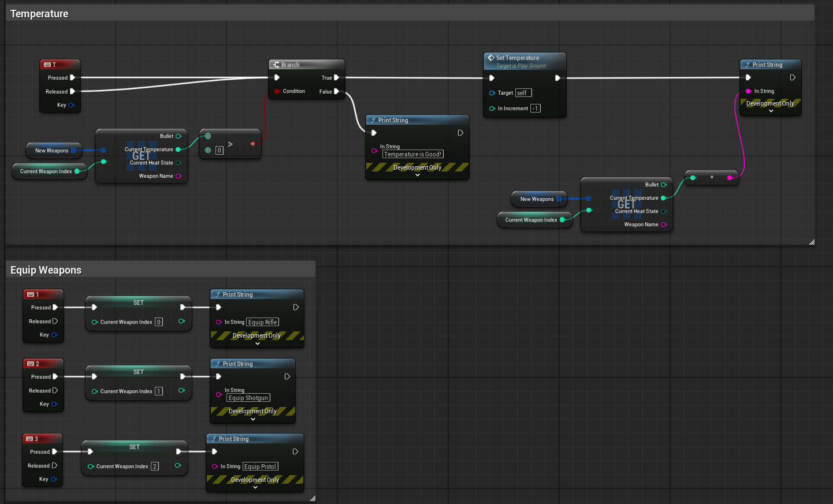Image resolution: width=833 pixels, height=504 pixels.
Task: Click the Set Temperature function icon
Action: click(x=490, y=58)
